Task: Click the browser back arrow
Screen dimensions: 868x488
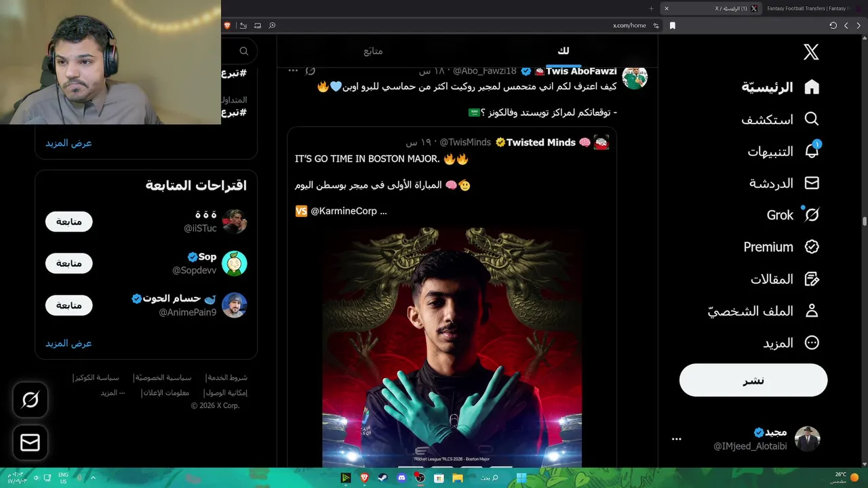Action: pos(859,25)
